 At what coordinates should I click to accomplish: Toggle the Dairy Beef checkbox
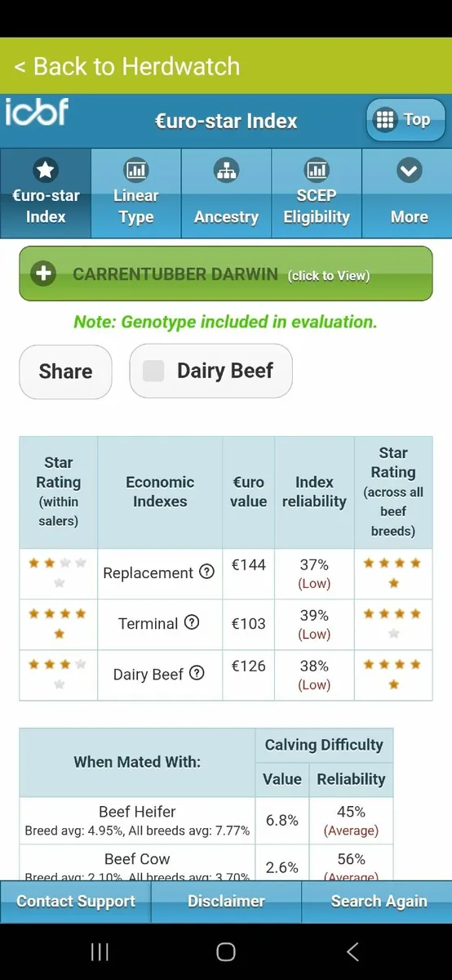point(153,372)
